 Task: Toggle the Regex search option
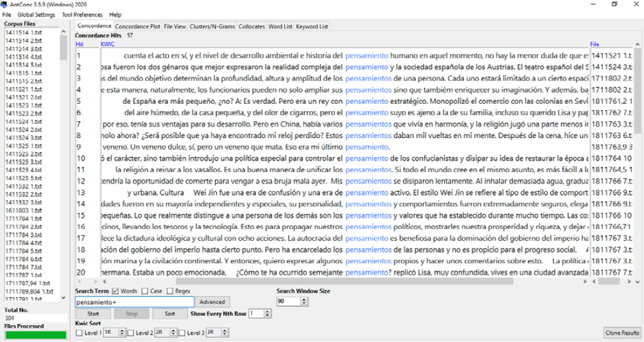pos(170,291)
